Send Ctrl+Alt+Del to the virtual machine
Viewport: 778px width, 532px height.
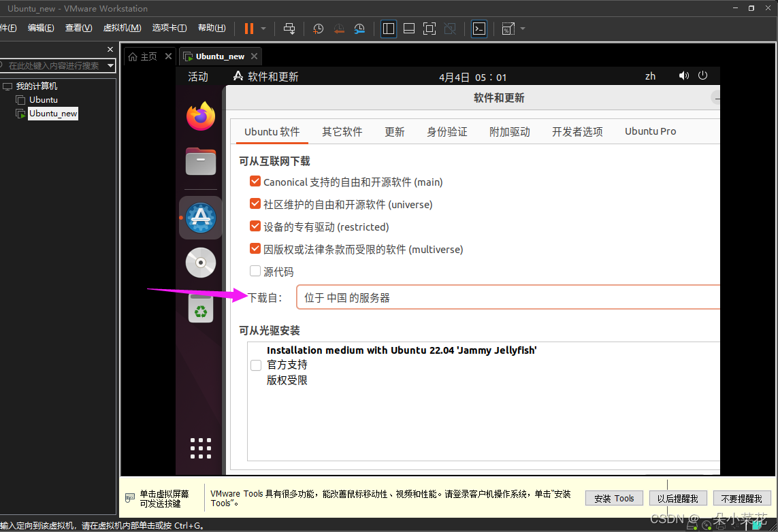pos(289,29)
